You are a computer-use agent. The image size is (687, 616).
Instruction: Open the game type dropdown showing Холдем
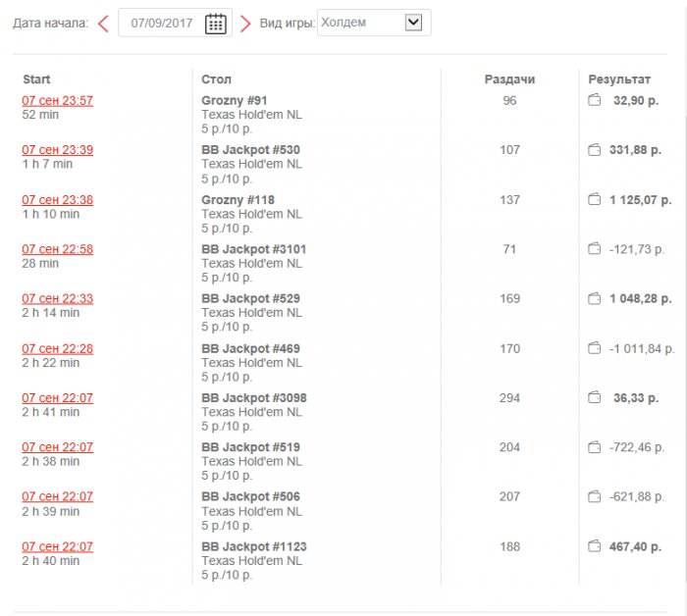click(370, 22)
